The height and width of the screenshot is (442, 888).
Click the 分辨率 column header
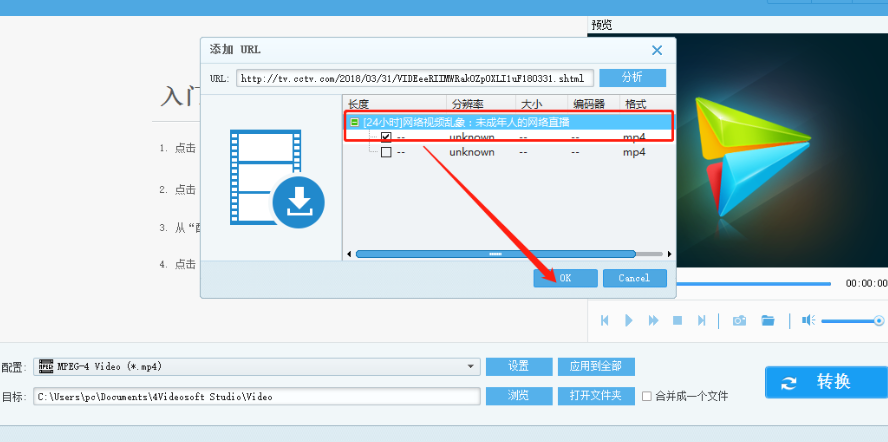(481, 104)
